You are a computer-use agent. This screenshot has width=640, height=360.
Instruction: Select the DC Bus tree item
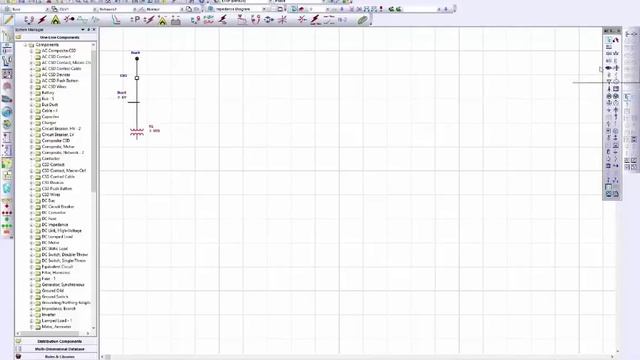pyautogui.click(x=48, y=200)
